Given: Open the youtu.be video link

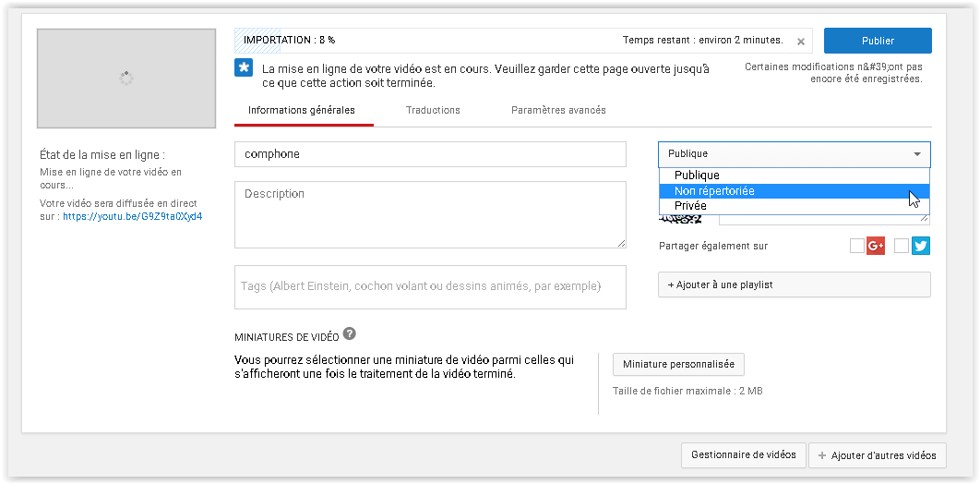Looking at the screenshot, I should coord(133,217).
